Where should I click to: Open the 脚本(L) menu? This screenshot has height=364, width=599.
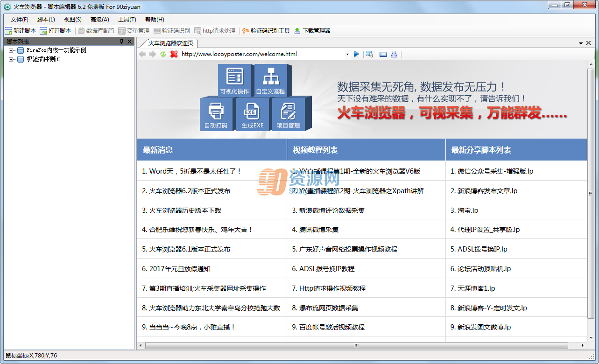(x=46, y=20)
